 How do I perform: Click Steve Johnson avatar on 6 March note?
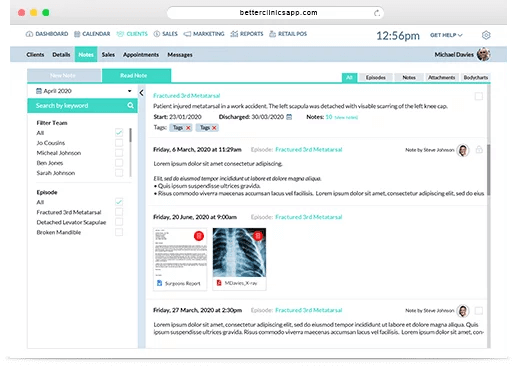tap(463, 150)
